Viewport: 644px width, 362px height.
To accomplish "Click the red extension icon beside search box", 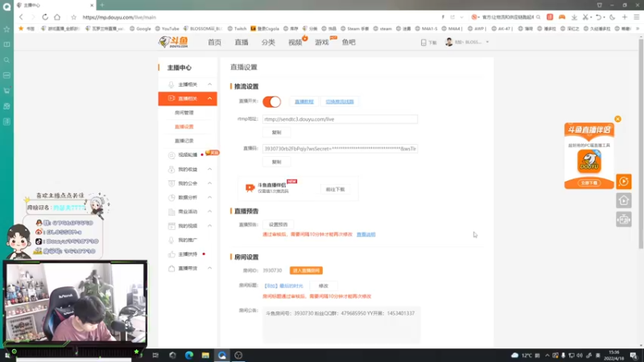I will point(550,17).
